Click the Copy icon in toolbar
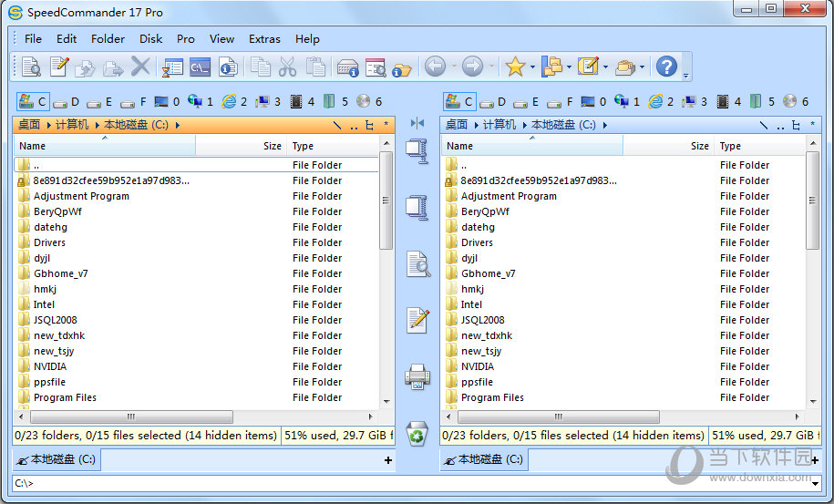Screen dimensions: 834x504 tap(261, 67)
